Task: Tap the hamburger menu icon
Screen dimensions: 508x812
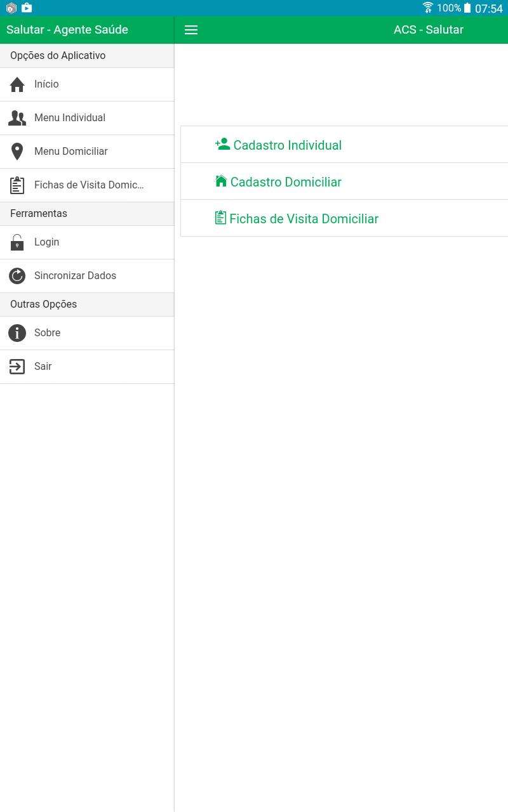Action: pos(191,30)
